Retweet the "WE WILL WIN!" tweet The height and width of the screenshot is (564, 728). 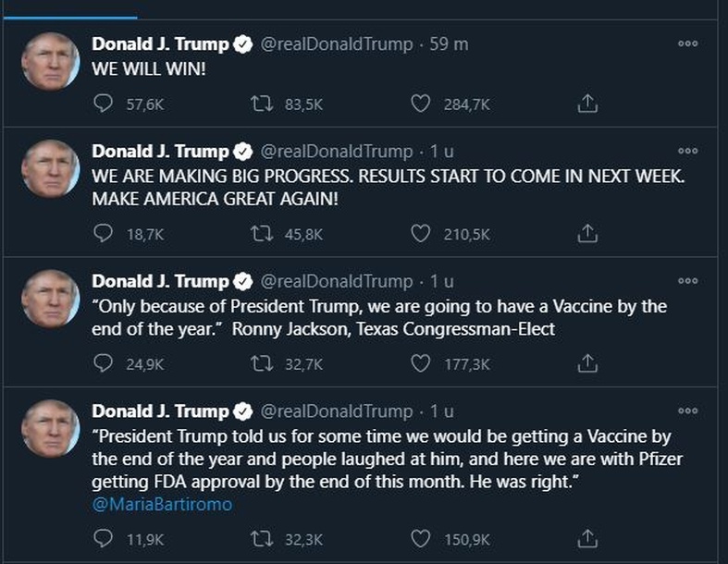[262, 104]
